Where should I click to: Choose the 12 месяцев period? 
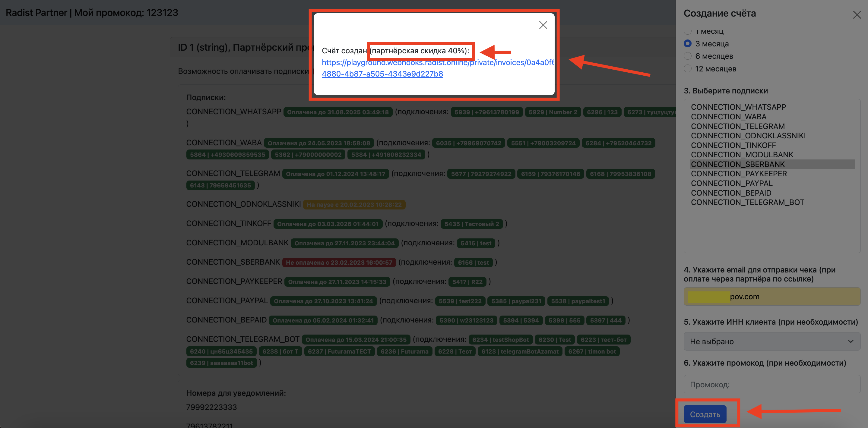click(x=687, y=69)
